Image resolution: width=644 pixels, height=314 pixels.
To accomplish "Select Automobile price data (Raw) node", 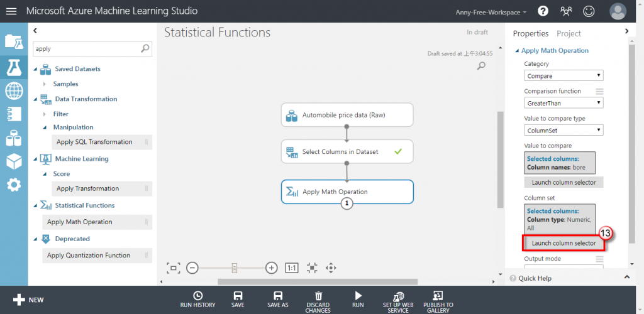I will pyautogui.click(x=347, y=115).
